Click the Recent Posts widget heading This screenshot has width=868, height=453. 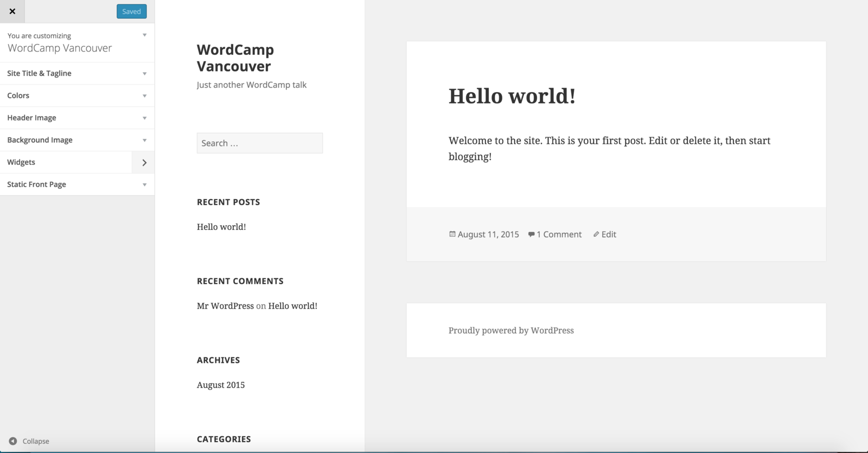tap(228, 202)
